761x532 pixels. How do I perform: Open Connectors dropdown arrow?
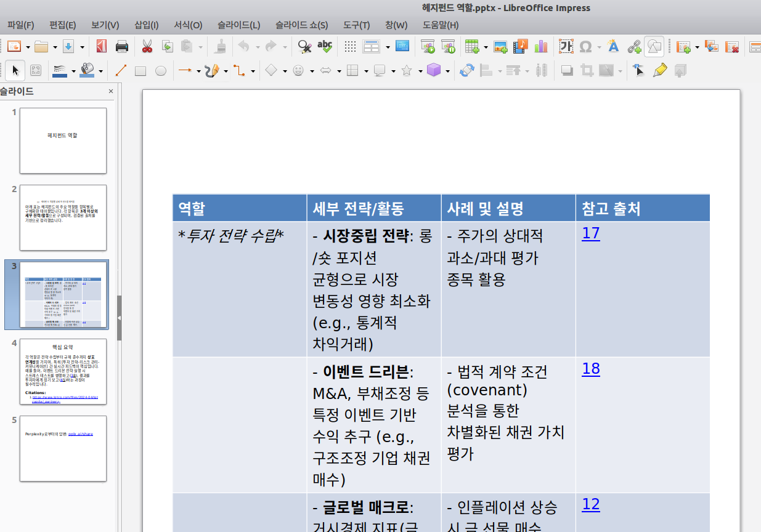click(x=253, y=71)
